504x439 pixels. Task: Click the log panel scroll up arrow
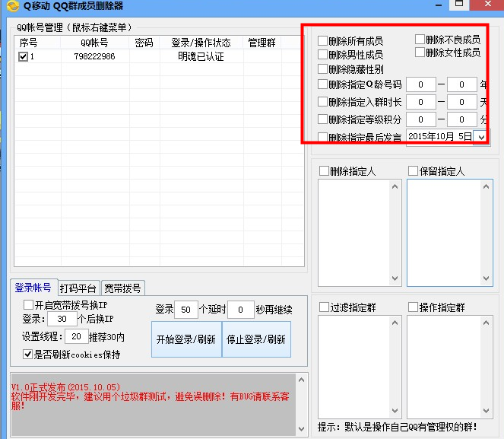(x=301, y=380)
